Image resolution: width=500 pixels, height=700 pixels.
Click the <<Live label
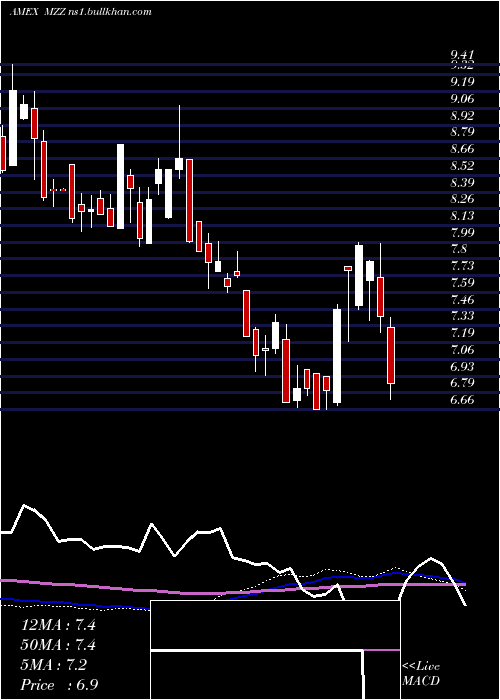pos(421,666)
